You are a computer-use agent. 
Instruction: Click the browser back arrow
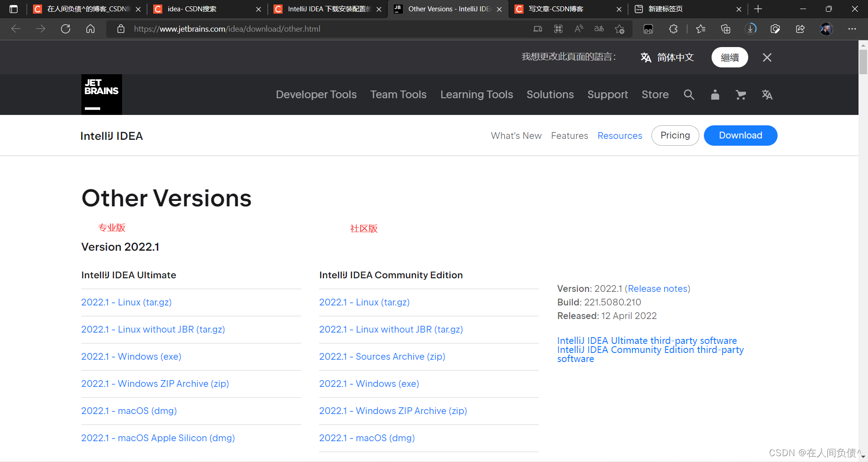(x=16, y=29)
